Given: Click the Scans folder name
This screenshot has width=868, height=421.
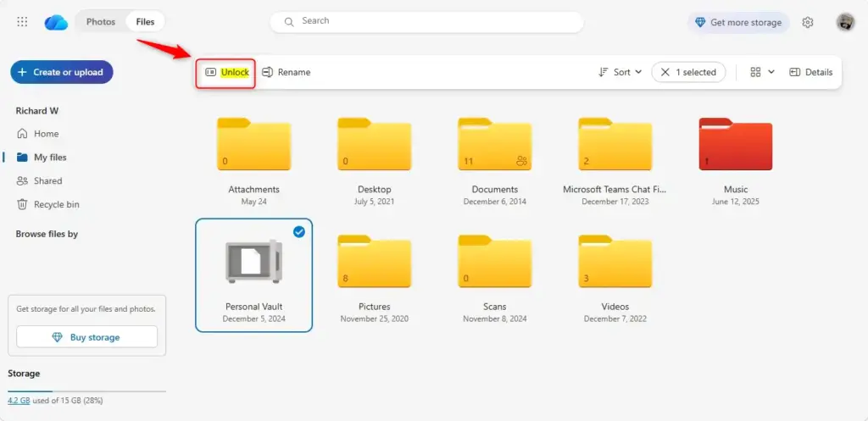Looking at the screenshot, I should (495, 307).
